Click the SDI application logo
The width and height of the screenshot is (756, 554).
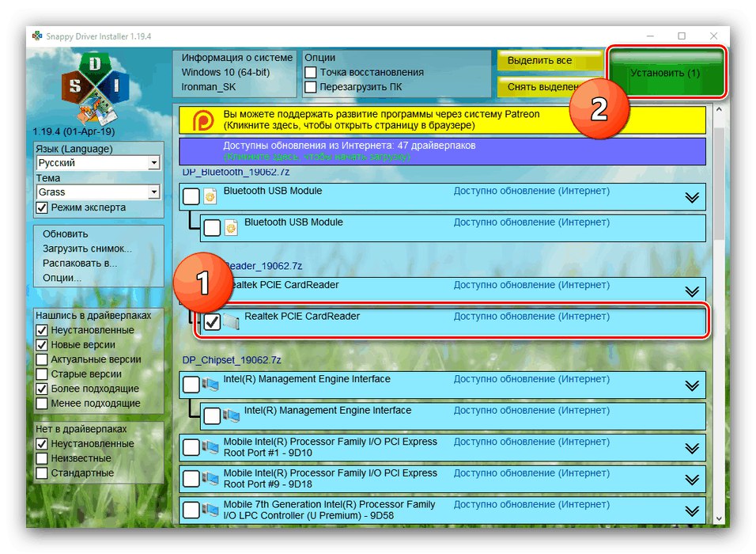coord(95,89)
